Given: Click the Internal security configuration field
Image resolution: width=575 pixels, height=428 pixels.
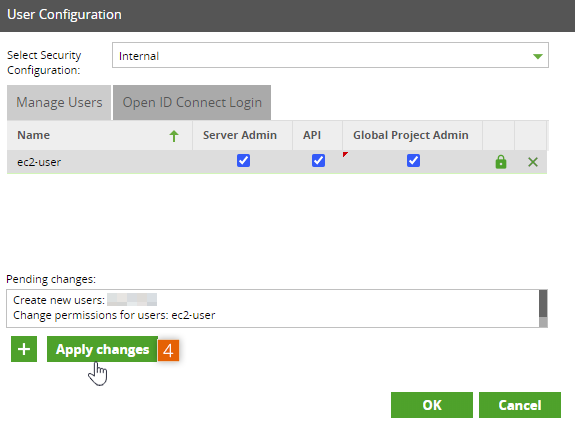Looking at the screenshot, I should (x=330, y=55).
